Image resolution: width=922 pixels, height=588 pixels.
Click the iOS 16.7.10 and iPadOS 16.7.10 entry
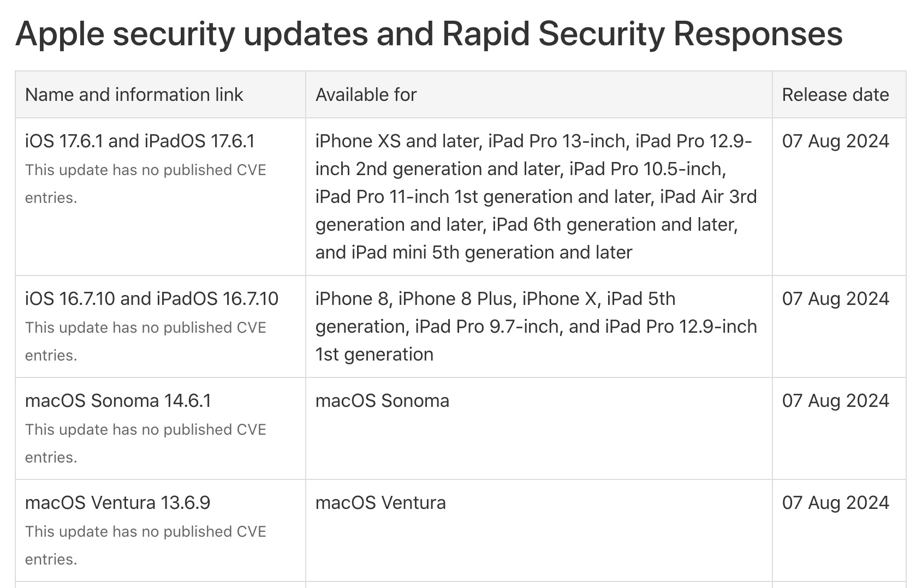click(x=152, y=299)
